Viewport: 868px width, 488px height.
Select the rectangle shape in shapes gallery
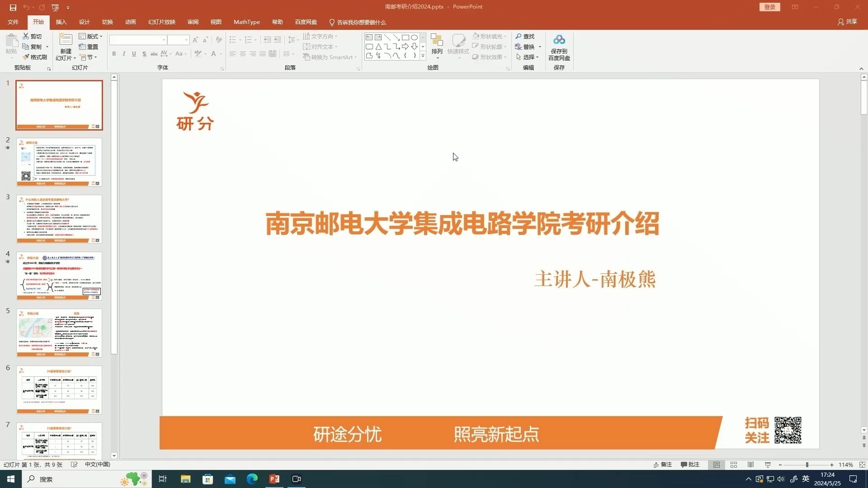pyautogui.click(x=405, y=38)
